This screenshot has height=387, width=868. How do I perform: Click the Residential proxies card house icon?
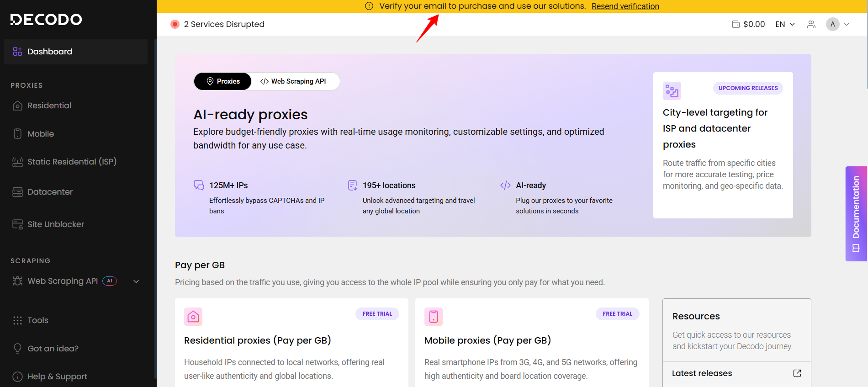(x=193, y=317)
